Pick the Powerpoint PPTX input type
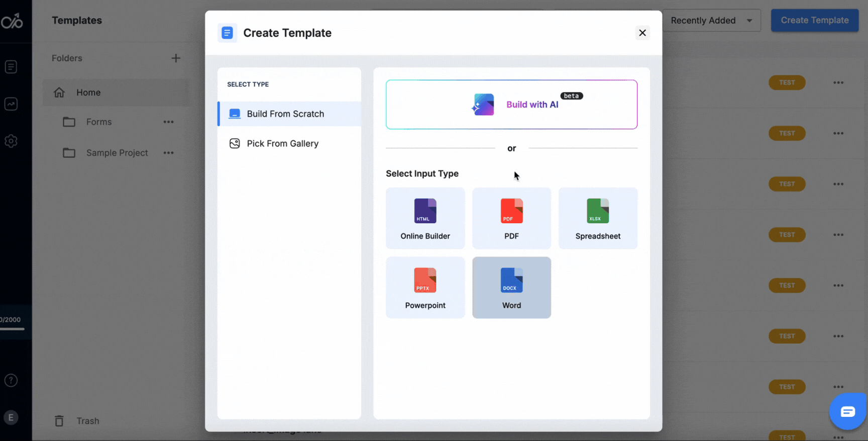Image resolution: width=868 pixels, height=441 pixels. coord(425,288)
